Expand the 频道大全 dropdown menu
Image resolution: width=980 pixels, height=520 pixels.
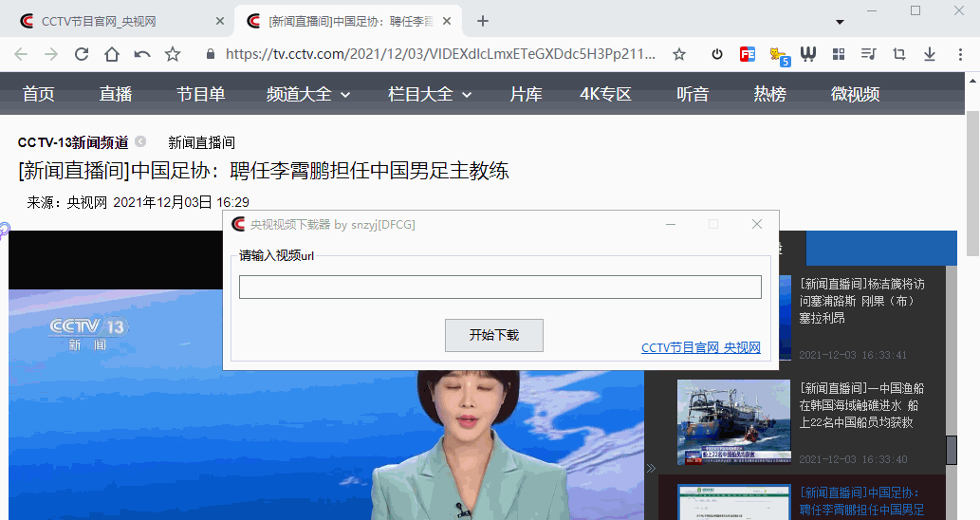tap(308, 94)
